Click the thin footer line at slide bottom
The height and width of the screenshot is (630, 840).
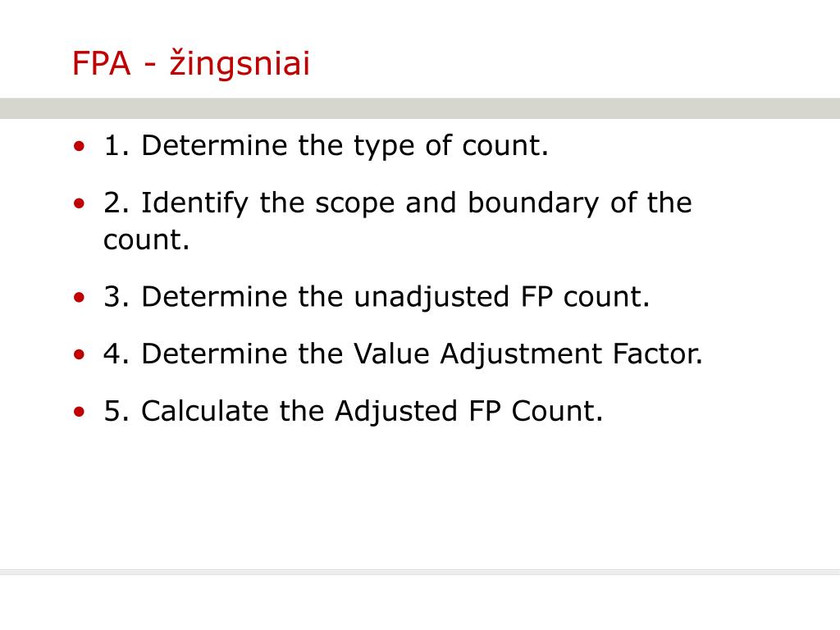[420, 572]
